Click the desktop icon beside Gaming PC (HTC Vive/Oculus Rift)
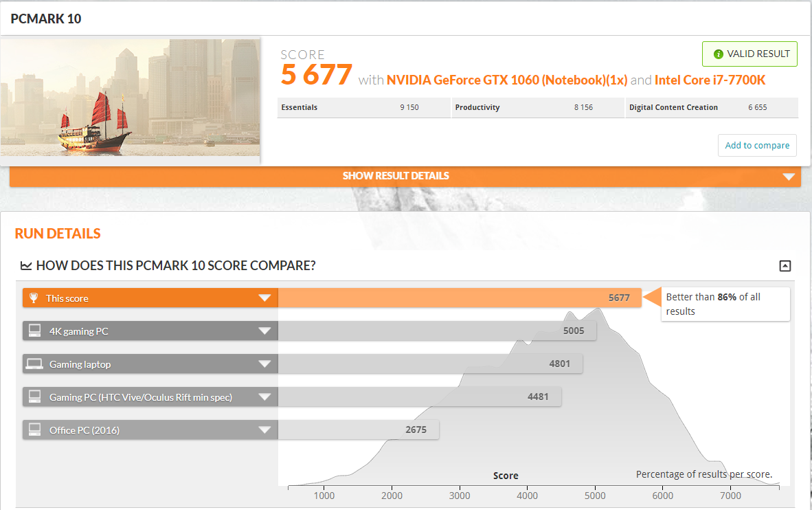Screen dimensions: 812x510 pyautogui.click(x=35, y=397)
